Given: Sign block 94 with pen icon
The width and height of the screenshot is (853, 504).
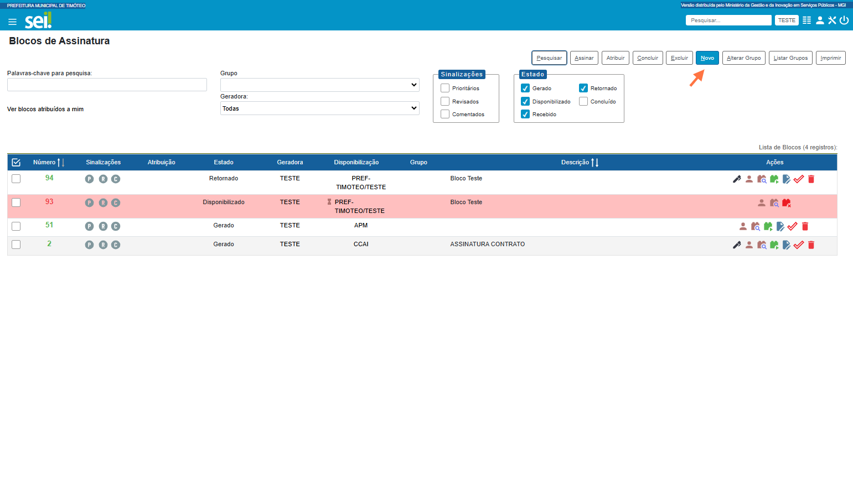Looking at the screenshot, I should [x=737, y=179].
